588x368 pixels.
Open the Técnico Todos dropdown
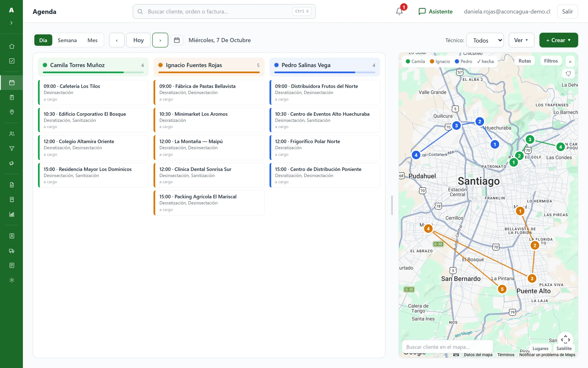pyautogui.click(x=485, y=40)
